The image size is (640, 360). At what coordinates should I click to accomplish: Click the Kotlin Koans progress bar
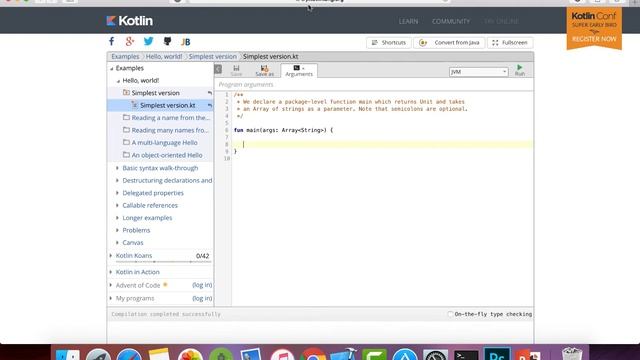click(163, 261)
